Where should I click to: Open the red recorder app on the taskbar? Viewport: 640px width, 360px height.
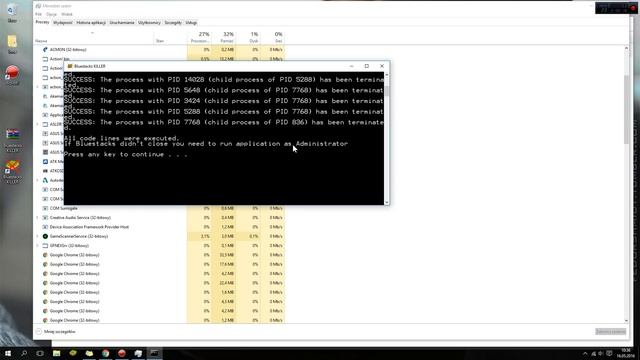pos(122,353)
